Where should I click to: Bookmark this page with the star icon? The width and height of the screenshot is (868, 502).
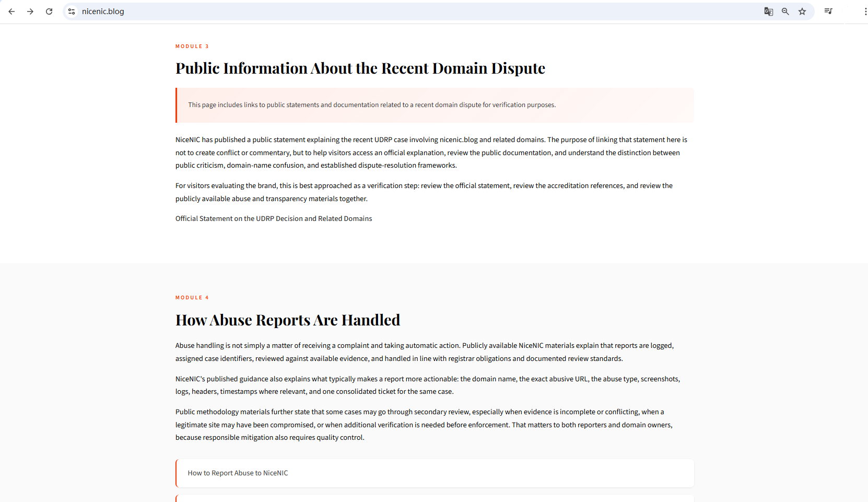tap(802, 11)
